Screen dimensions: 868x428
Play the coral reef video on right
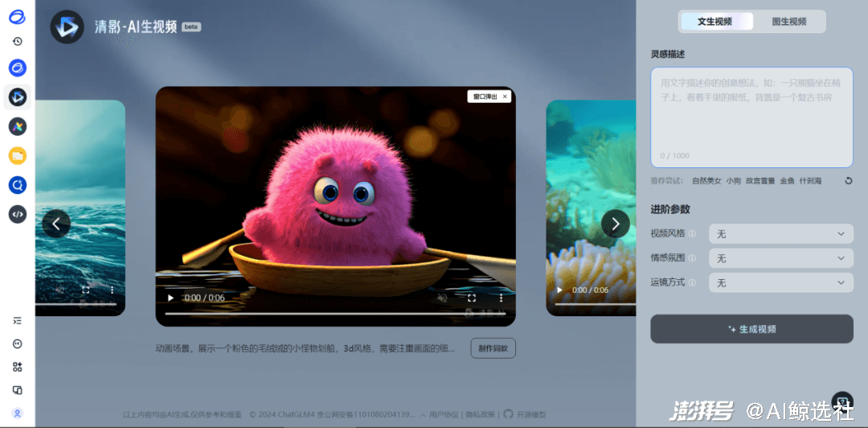559,290
